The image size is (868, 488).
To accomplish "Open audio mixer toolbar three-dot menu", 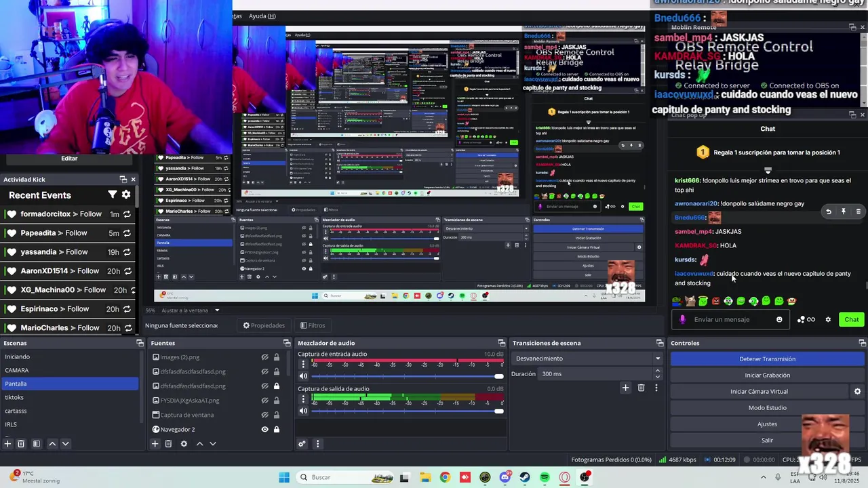I will 317,444.
